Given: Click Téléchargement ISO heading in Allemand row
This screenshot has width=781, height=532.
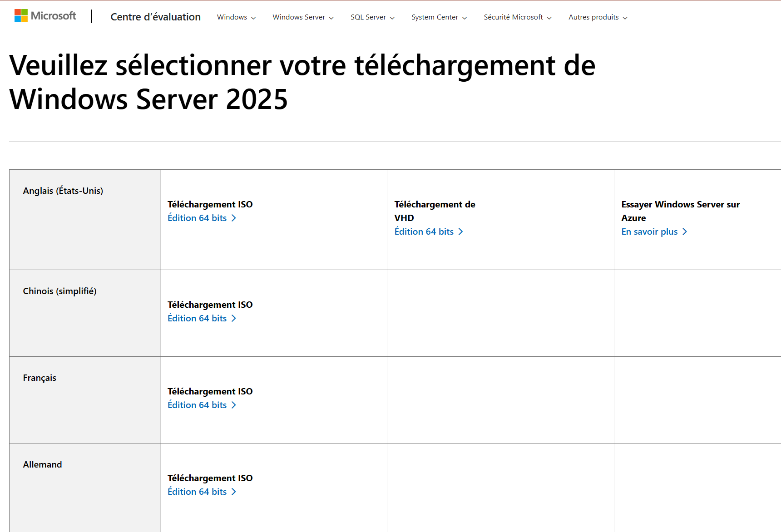Looking at the screenshot, I should pos(210,478).
